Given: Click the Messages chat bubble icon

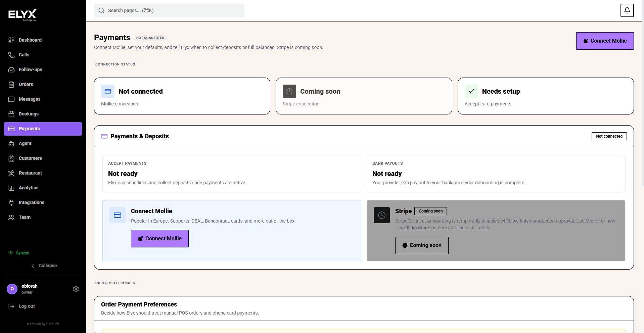Looking at the screenshot, I should pos(11,99).
